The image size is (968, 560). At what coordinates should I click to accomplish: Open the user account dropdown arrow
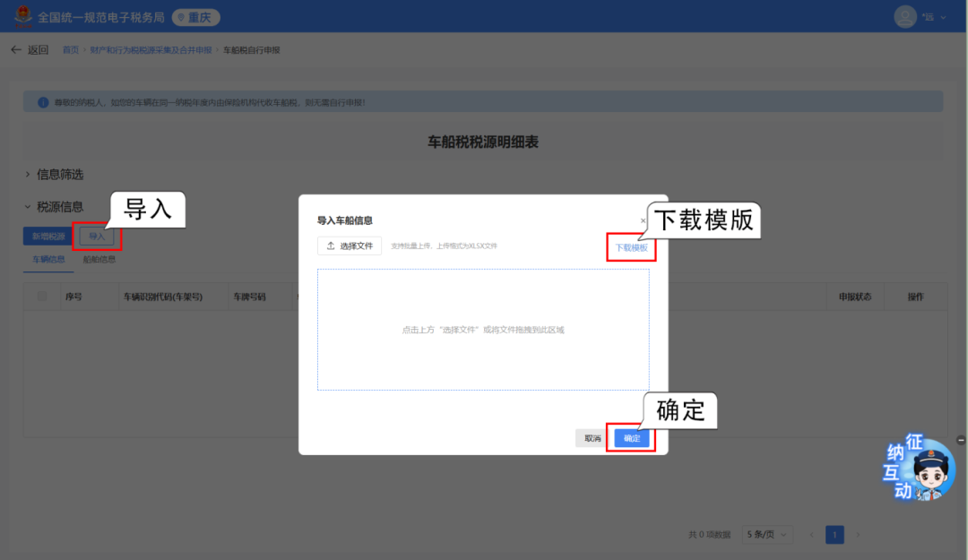tap(943, 17)
